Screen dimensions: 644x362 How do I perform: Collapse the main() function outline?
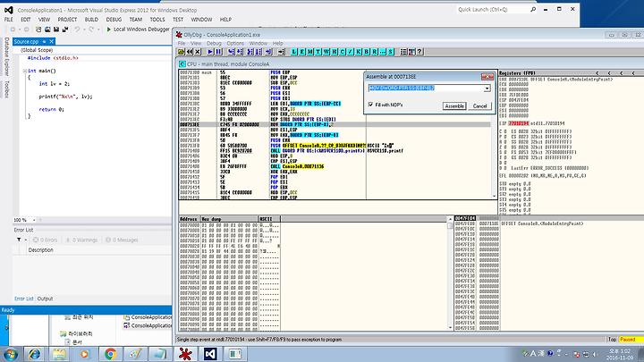[x=25, y=71]
